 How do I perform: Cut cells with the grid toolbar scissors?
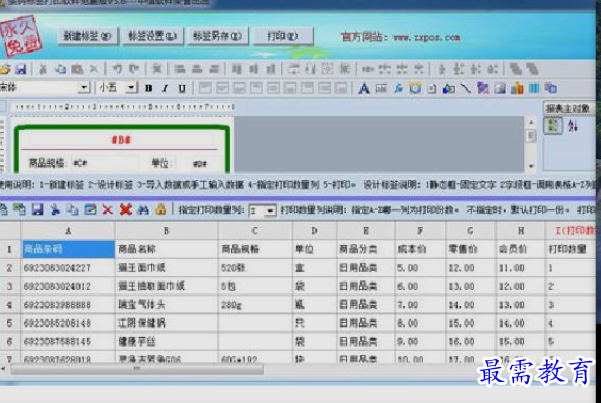coord(55,209)
